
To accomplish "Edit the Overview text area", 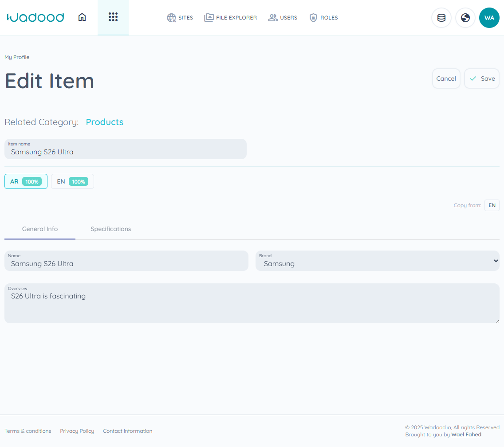I will [252, 303].
